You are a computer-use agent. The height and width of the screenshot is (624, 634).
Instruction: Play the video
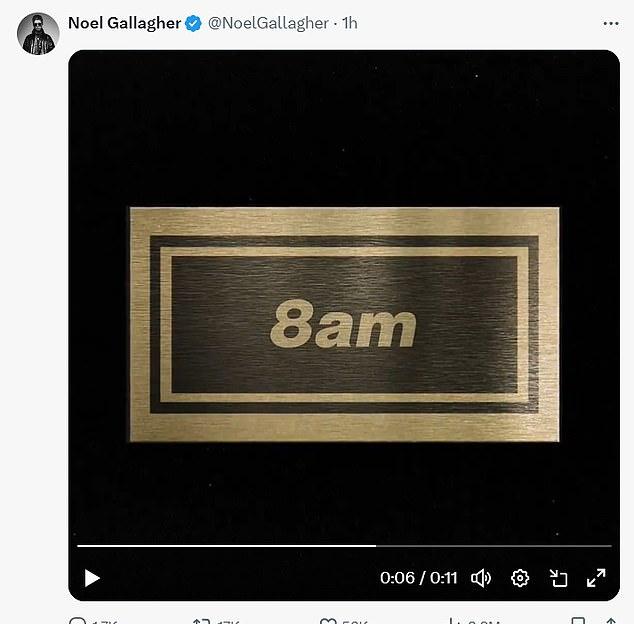tap(92, 578)
